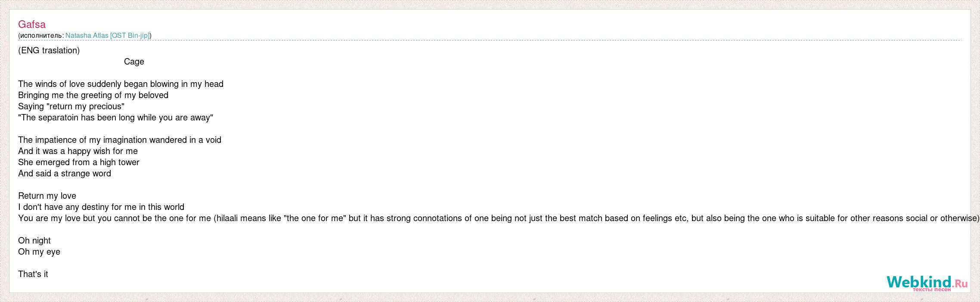Click the line 'And it was a happy wish'
The height and width of the screenshot is (302, 980).
(78, 151)
